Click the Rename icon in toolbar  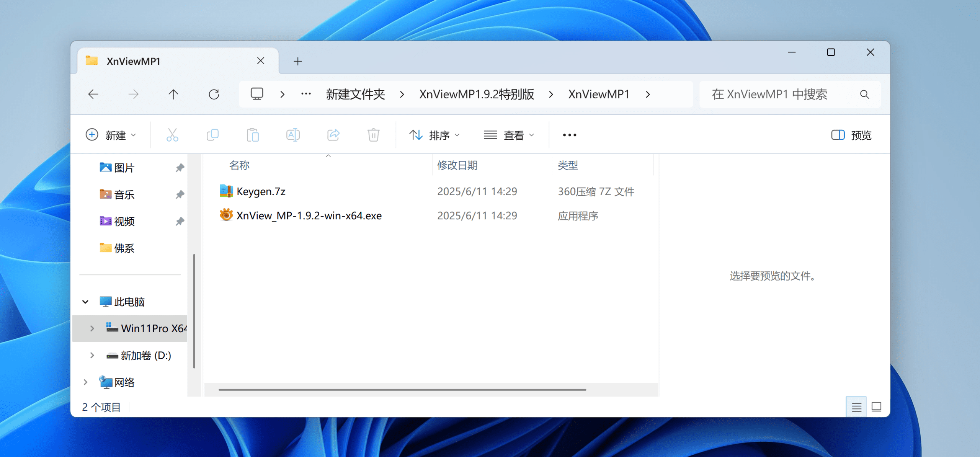point(293,135)
